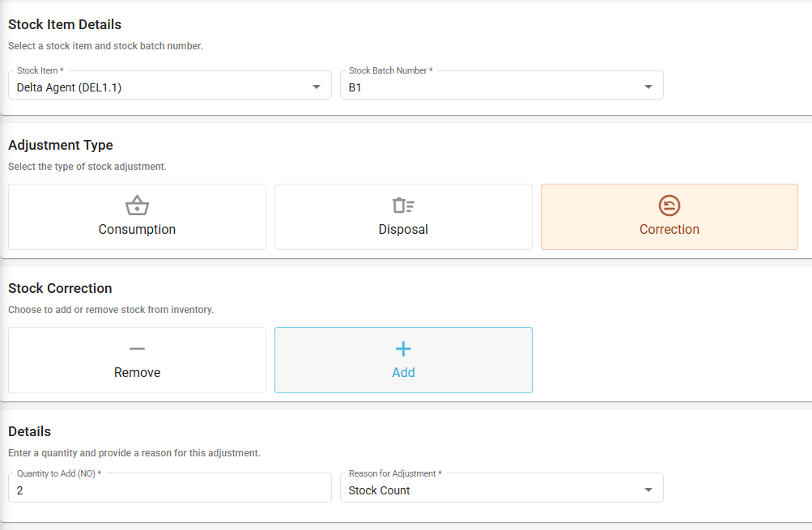Screen dimensions: 812x530
Task: Click the Quantity to Add input field
Action: click(x=170, y=488)
